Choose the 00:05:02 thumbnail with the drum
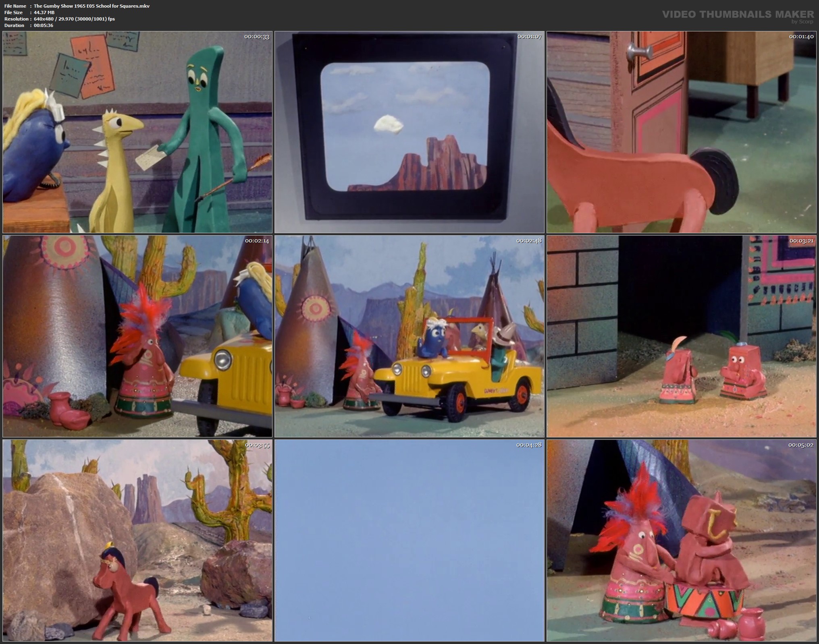The width and height of the screenshot is (819, 644). click(x=682, y=540)
